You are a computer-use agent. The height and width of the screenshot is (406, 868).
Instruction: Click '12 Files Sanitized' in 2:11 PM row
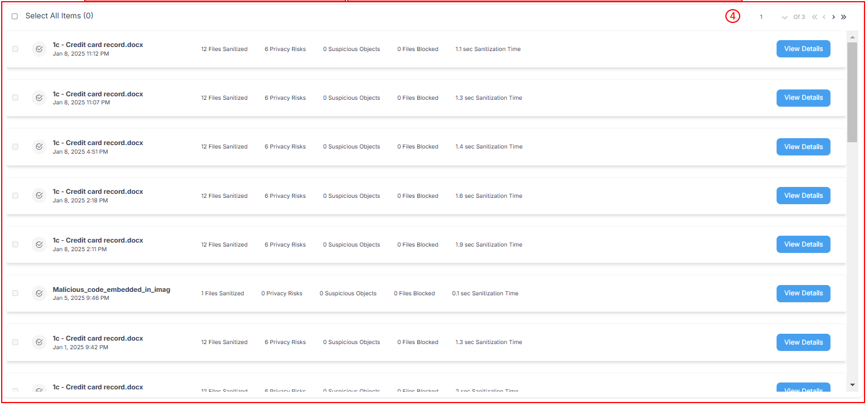click(225, 245)
